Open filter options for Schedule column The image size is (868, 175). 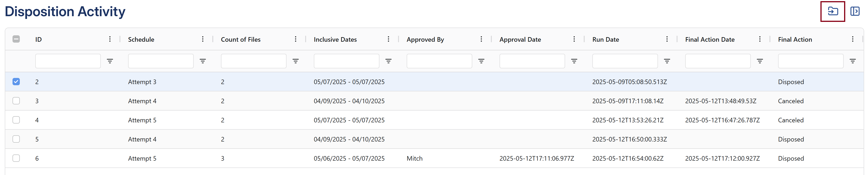click(203, 61)
